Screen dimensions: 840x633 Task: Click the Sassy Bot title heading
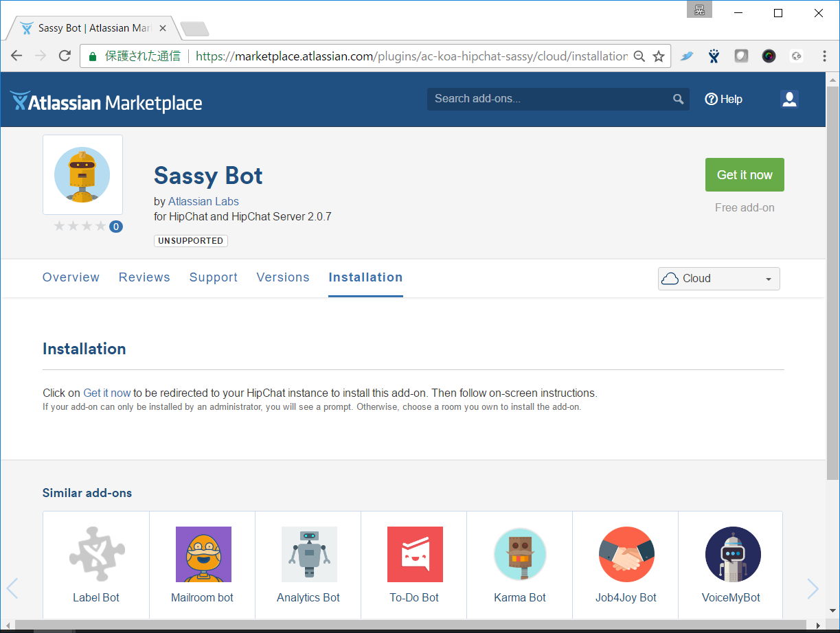tap(208, 176)
